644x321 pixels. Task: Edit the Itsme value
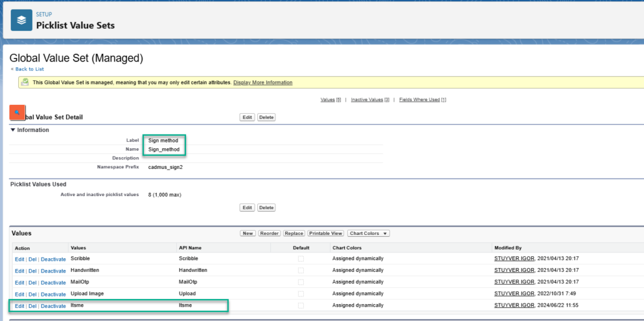pyautogui.click(x=19, y=306)
